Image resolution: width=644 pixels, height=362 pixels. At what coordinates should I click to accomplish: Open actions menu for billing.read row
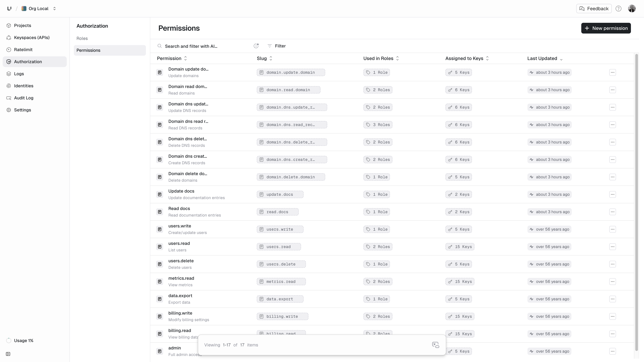pos(612,334)
